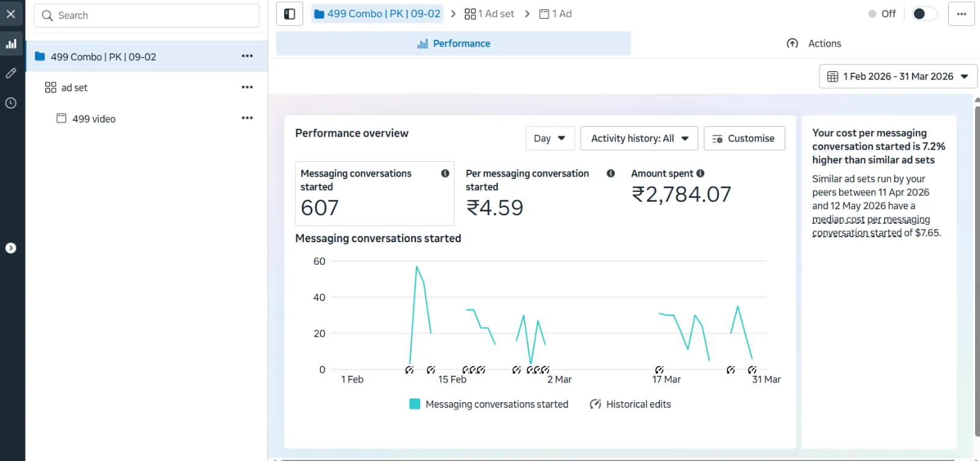Open the Activity history: All dropdown
Screen dimensions: 980x461
(x=639, y=139)
